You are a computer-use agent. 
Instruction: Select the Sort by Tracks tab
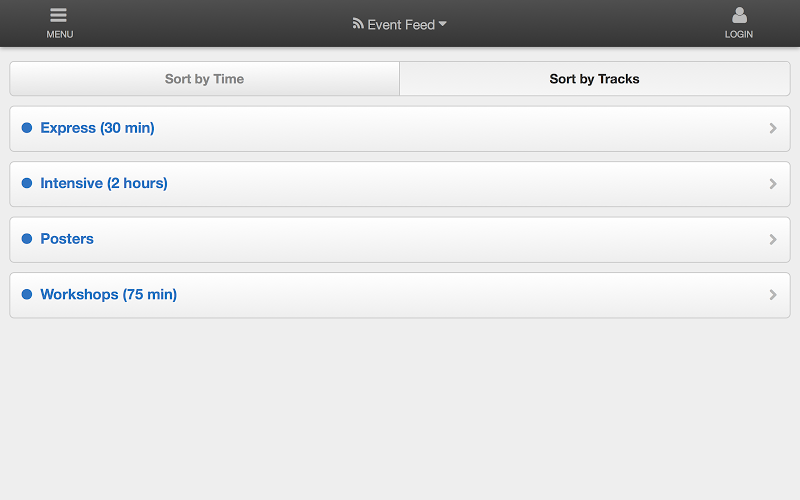coord(595,79)
